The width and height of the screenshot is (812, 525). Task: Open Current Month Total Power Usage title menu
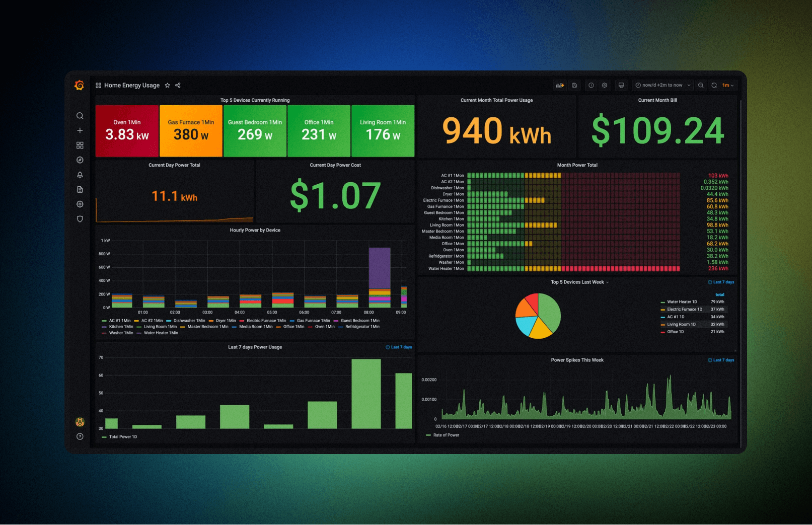(496, 100)
